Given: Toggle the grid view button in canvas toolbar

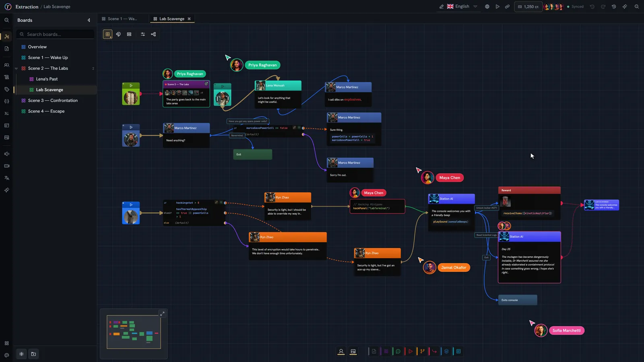Looking at the screenshot, I should point(107,34).
